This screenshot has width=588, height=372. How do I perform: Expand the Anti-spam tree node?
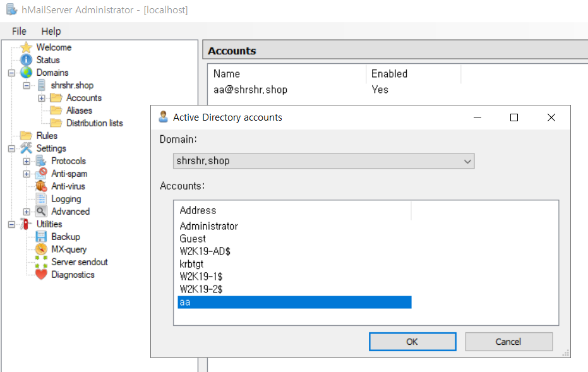[27, 174]
